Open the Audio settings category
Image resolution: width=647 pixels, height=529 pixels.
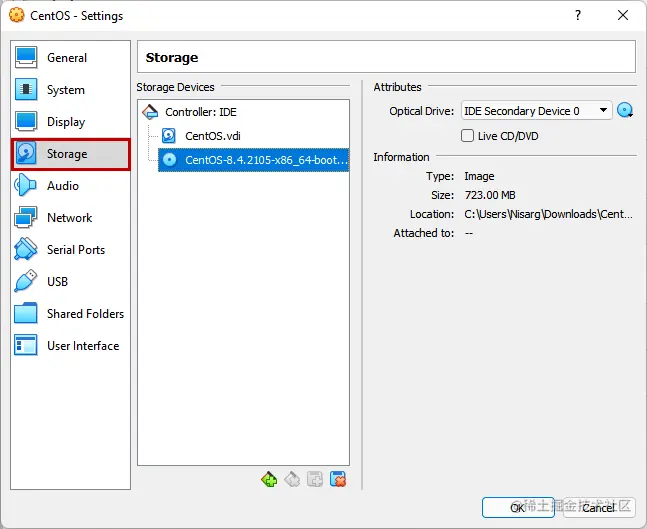click(71, 186)
